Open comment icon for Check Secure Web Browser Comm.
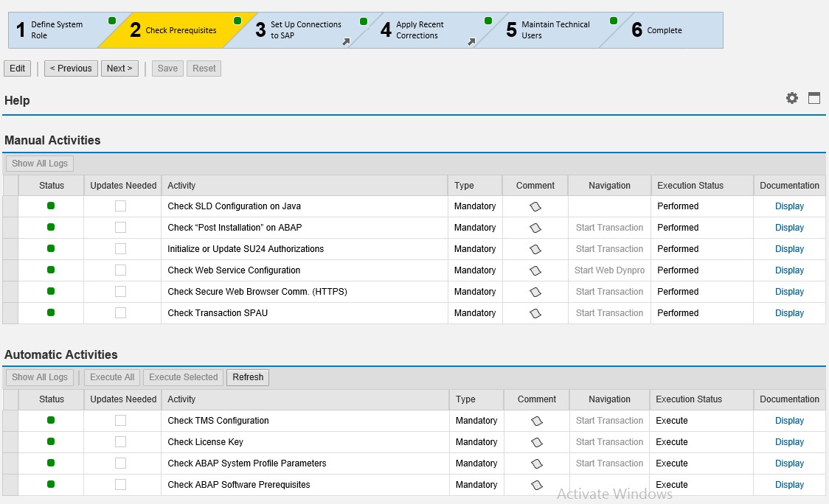This screenshot has height=504, width=829. tap(535, 292)
